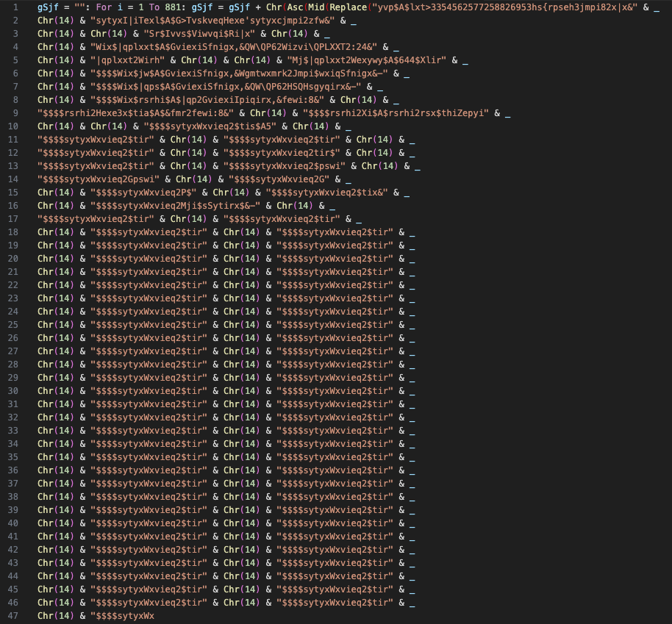Click line number 9 in the gutter
Screen dimensions: 672x624
[x=15, y=114]
